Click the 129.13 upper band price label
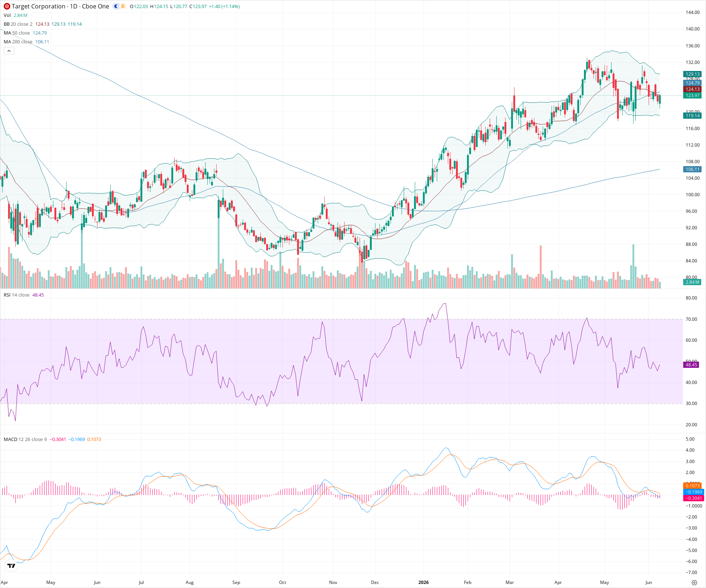 (x=692, y=74)
